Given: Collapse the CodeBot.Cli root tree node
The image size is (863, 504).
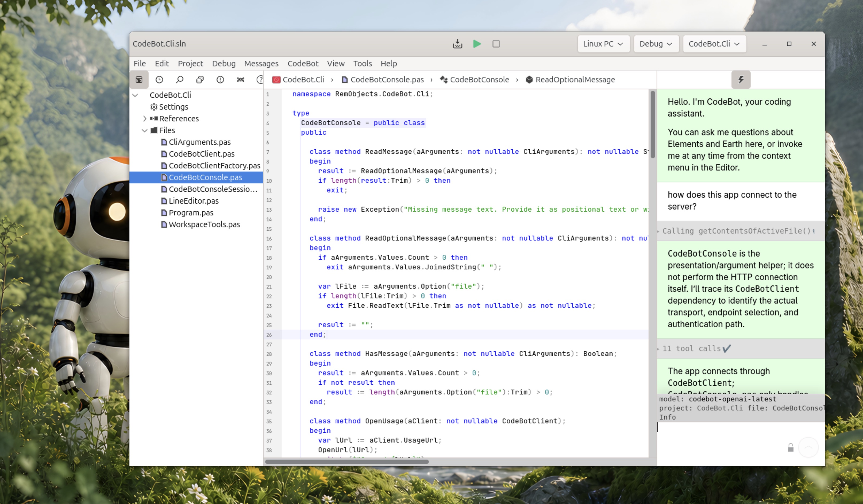Looking at the screenshot, I should point(135,95).
